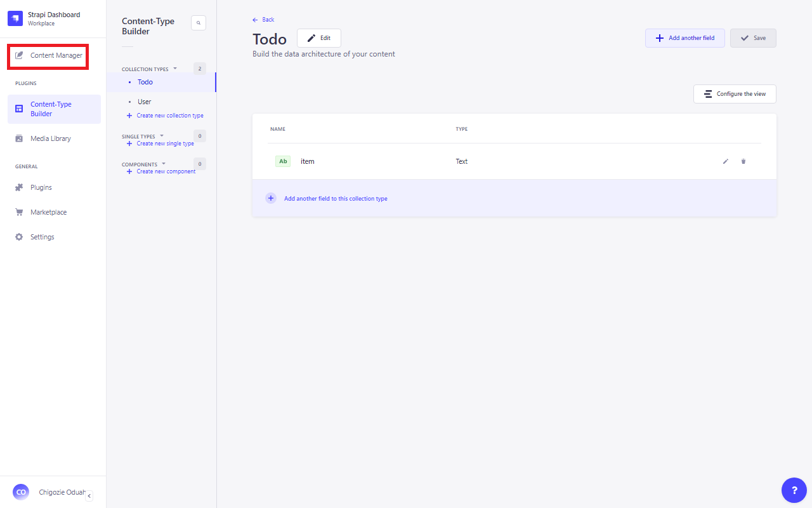This screenshot has width=812, height=508.
Task: Select the User collection type
Action: pos(145,102)
